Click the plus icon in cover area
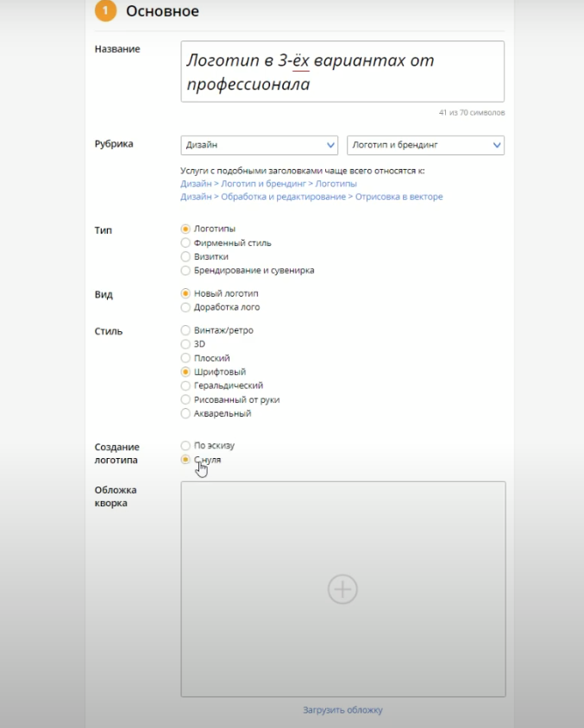Screen dimensions: 584x728 342,589
